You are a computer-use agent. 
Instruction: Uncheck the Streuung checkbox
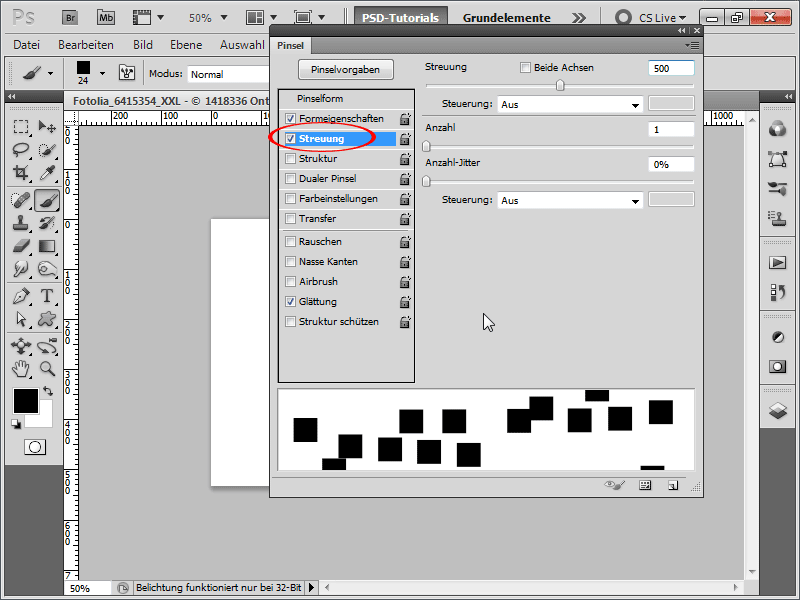tap(290, 138)
